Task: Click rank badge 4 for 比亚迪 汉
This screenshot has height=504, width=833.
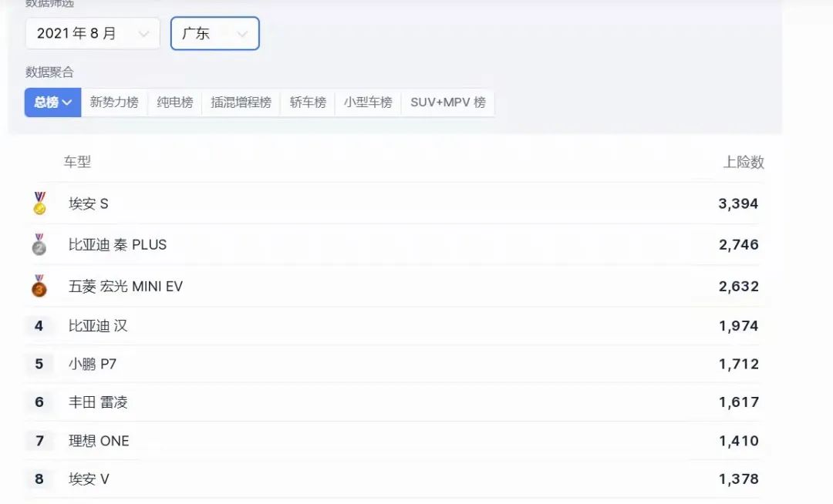Action: point(39,326)
